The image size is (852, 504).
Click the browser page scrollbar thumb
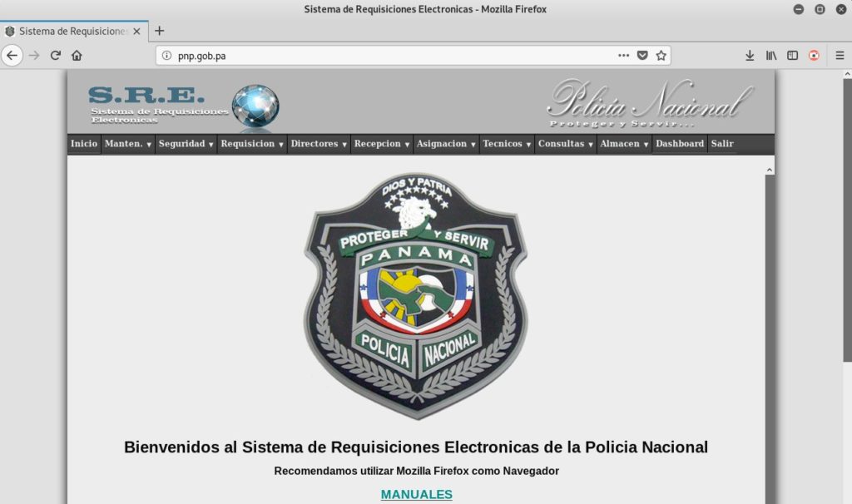pyautogui.click(x=847, y=220)
